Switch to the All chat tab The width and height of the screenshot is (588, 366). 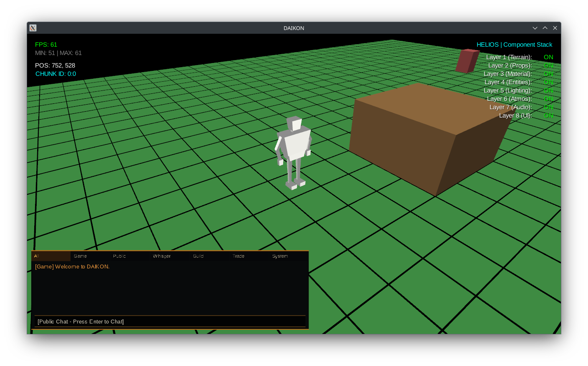[51, 256]
